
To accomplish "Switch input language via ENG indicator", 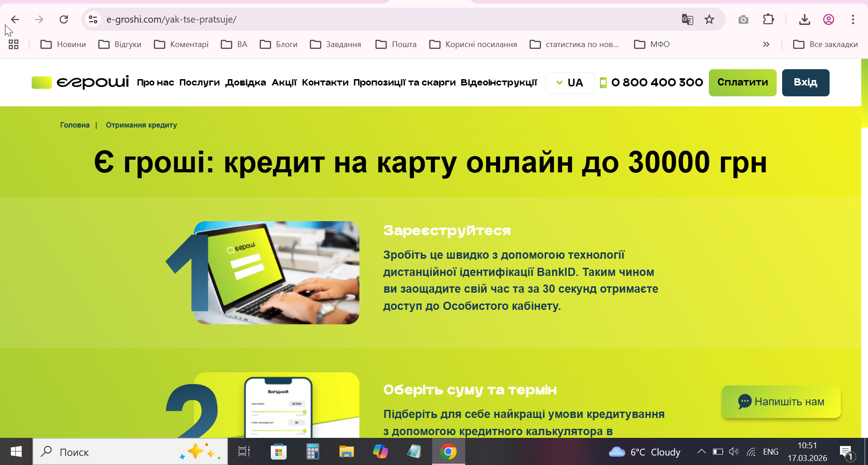I will tap(771, 452).
